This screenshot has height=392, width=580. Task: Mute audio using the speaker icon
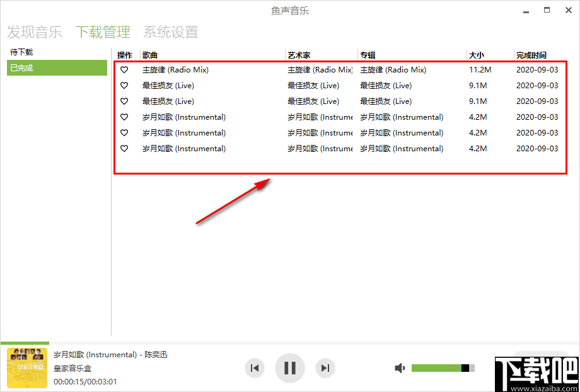click(400, 367)
